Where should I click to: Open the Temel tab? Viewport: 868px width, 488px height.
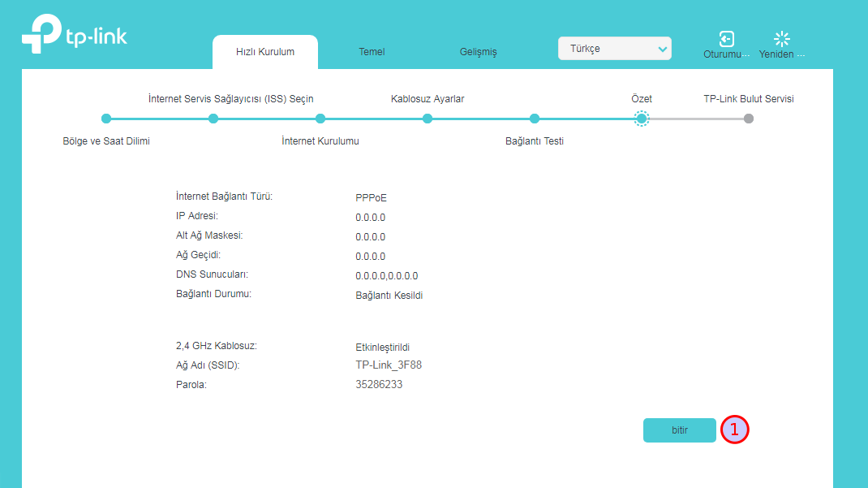(x=372, y=52)
